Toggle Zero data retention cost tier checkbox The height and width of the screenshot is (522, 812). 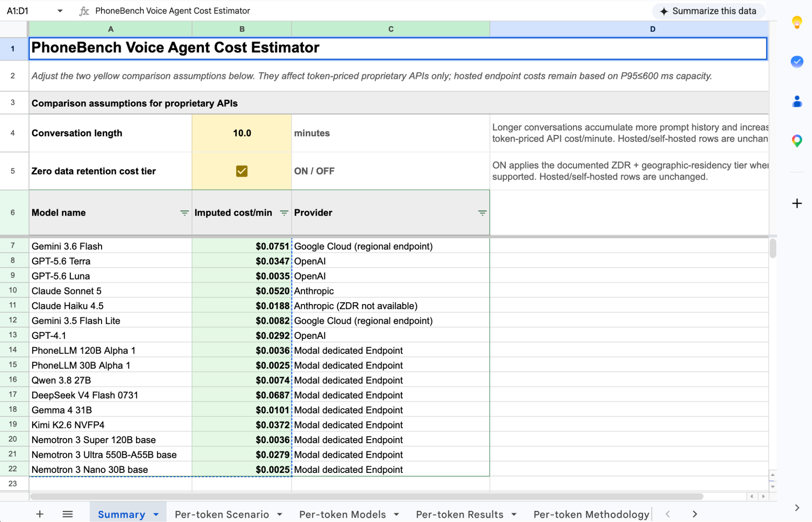pyautogui.click(x=242, y=171)
